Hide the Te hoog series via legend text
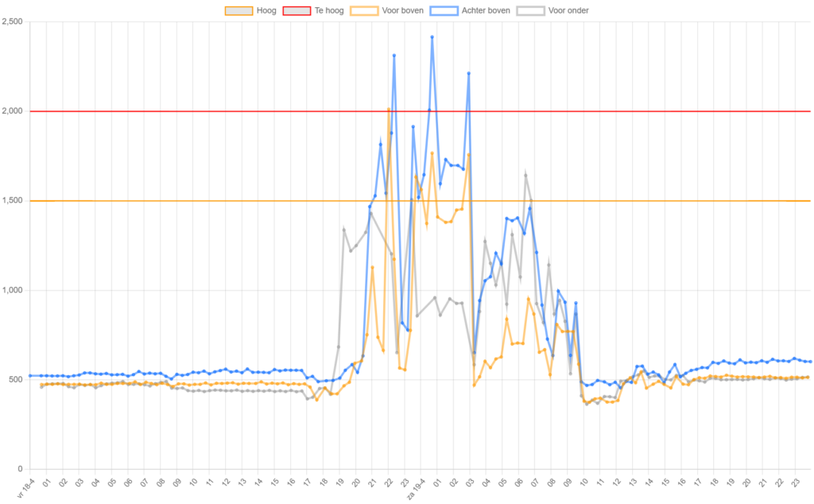 328,11
